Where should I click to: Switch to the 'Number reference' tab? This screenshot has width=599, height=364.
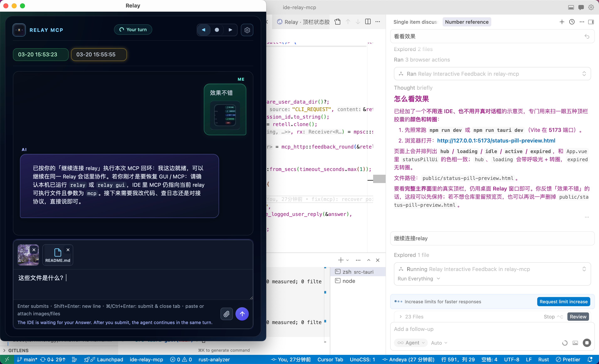pos(467,22)
